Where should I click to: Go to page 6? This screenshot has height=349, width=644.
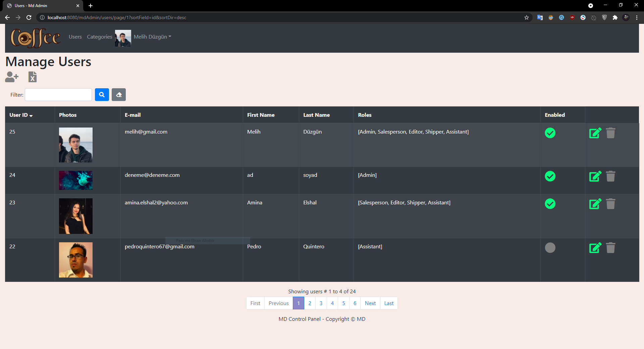[x=355, y=303]
